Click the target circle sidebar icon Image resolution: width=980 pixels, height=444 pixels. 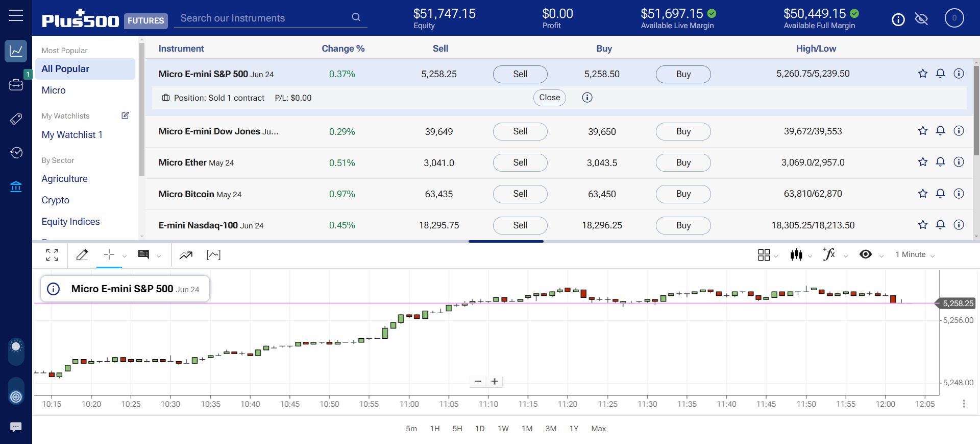(16, 396)
